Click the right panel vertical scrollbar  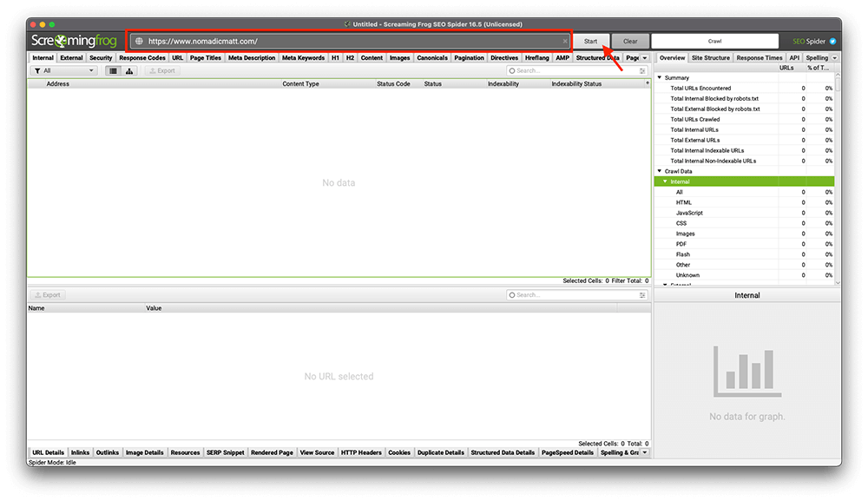click(x=838, y=178)
